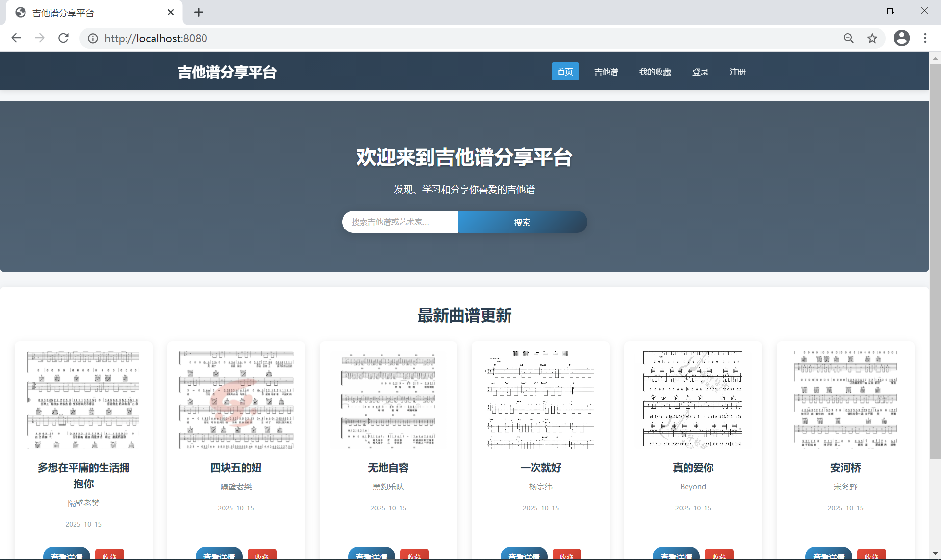Open the user profile avatar icon
The image size is (941, 560).
point(901,38)
